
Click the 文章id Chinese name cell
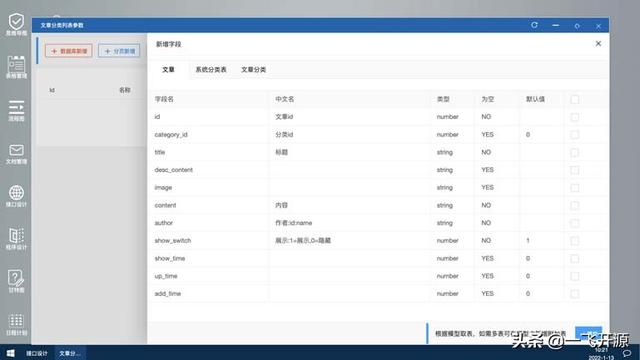(x=284, y=117)
